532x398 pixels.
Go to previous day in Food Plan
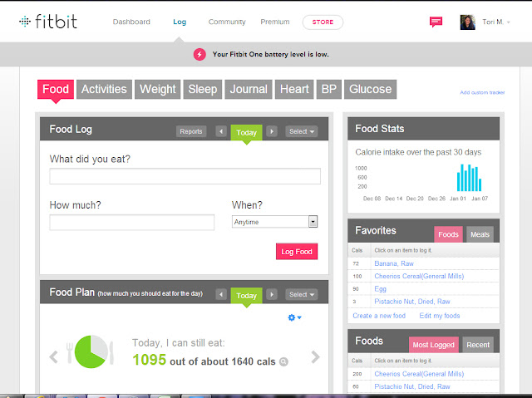(x=221, y=294)
